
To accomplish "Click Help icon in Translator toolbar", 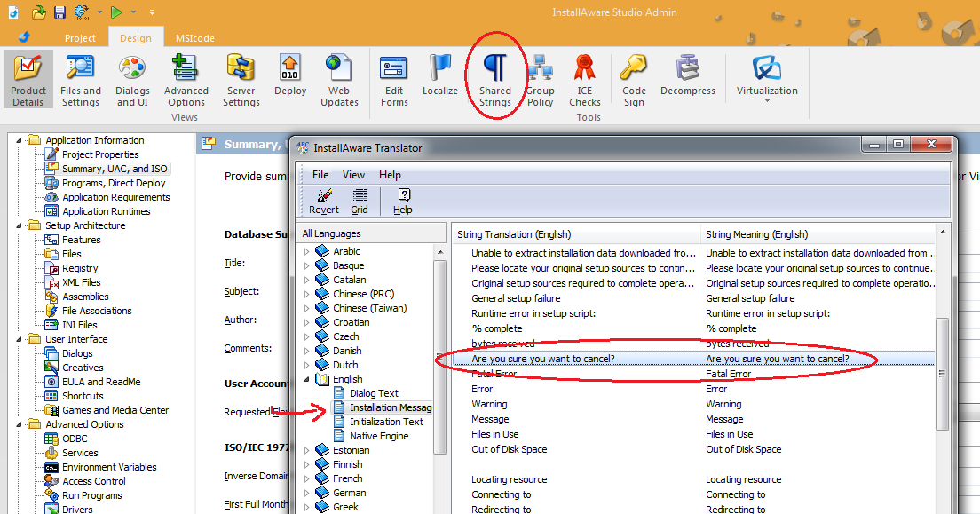I will [403, 202].
